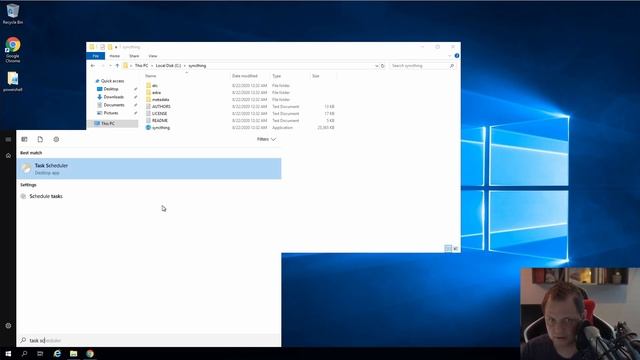Open Google Chrome from the taskbar
The width and height of the screenshot is (640, 360).
click(x=90, y=353)
